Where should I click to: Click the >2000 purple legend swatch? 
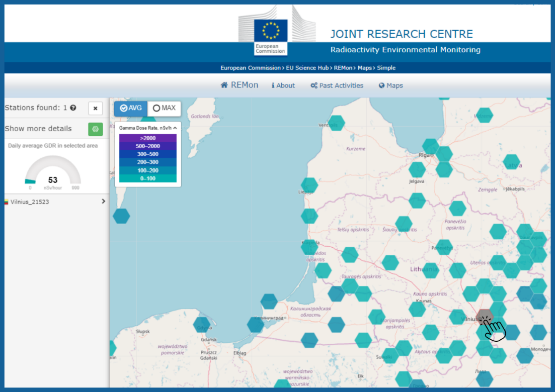[x=147, y=138]
